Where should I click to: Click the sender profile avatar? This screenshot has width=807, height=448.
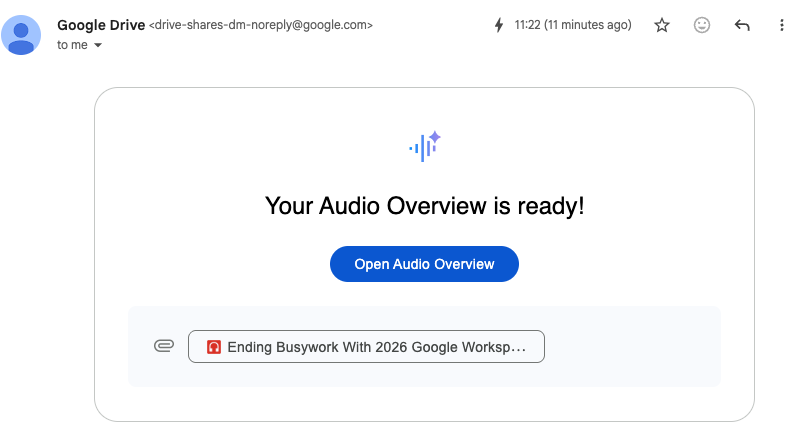pyautogui.click(x=21, y=35)
